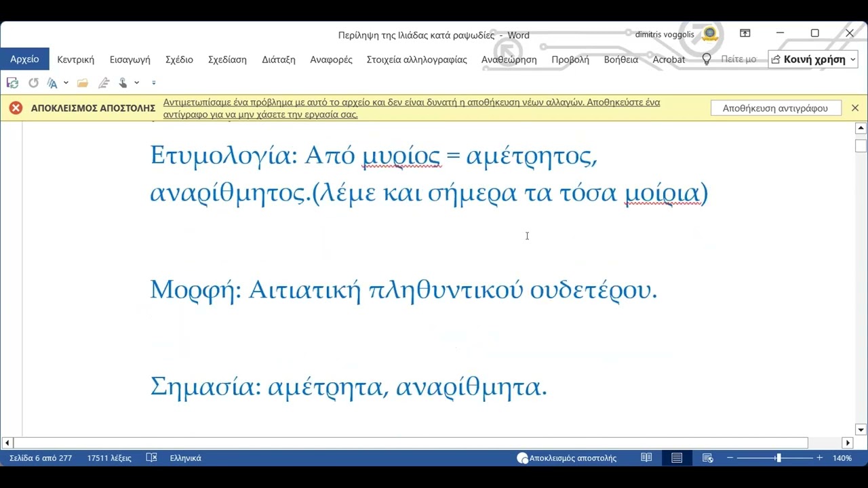Viewport: 868px width, 488px height.
Task: Click the vertical scrollbar thumb
Action: coord(861,146)
